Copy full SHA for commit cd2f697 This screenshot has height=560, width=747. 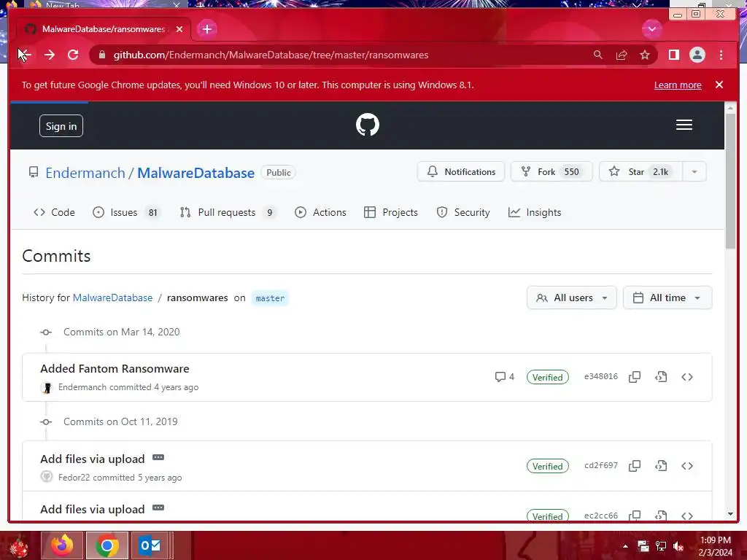click(634, 466)
